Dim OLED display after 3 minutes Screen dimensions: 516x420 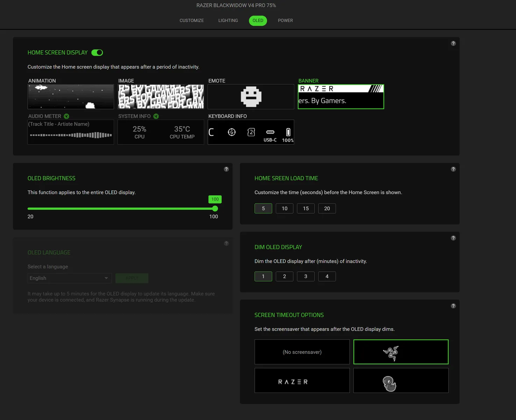pyautogui.click(x=306, y=276)
